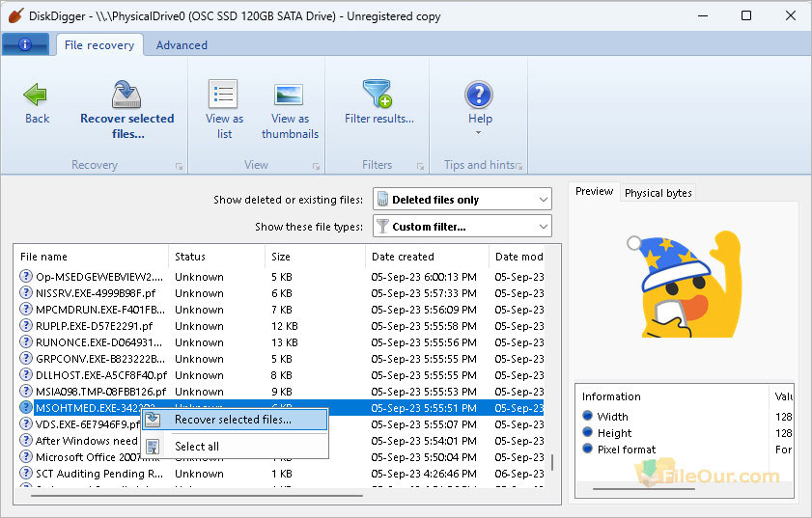Select Op-MSEDGEWEBVIEW2 file row

(x=280, y=277)
